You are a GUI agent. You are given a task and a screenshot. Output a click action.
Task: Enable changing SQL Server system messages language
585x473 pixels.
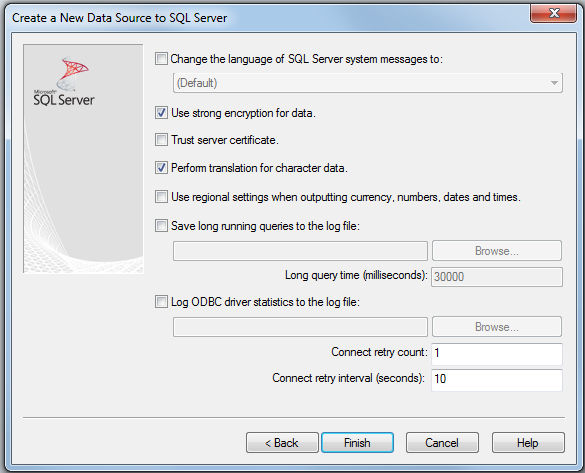pos(161,59)
